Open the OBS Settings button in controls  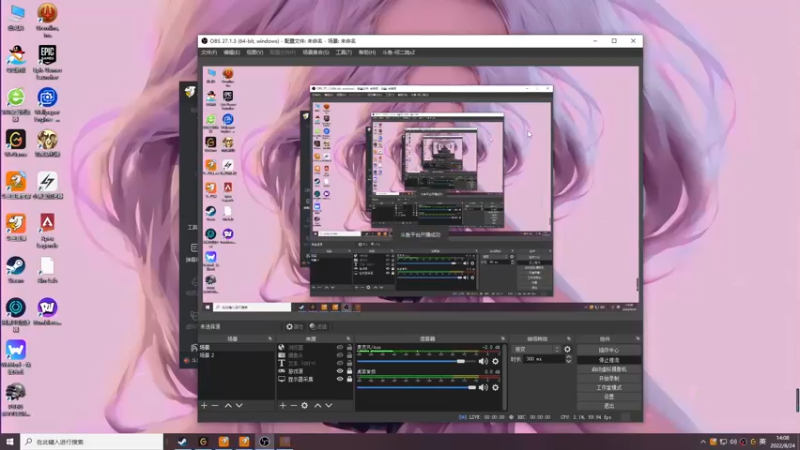609,397
